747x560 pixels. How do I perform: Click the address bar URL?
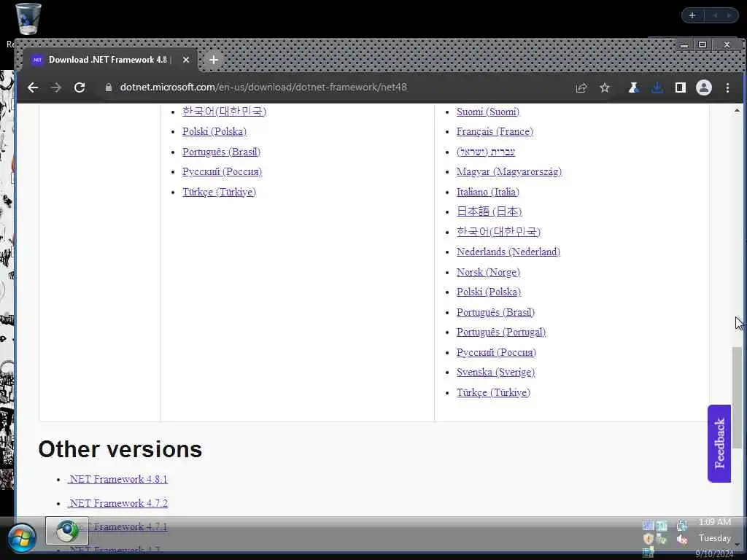pyautogui.click(x=263, y=87)
